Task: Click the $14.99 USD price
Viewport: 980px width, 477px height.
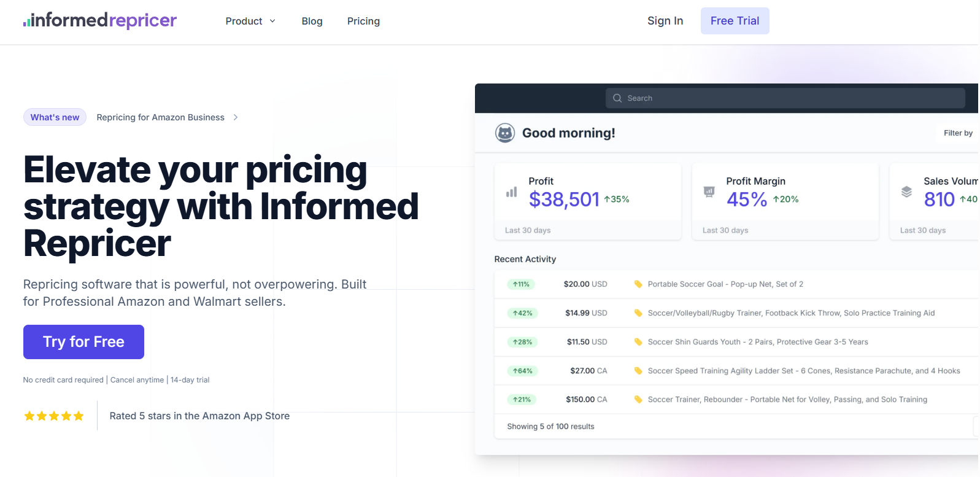Action: pyautogui.click(x=586, y=313)
